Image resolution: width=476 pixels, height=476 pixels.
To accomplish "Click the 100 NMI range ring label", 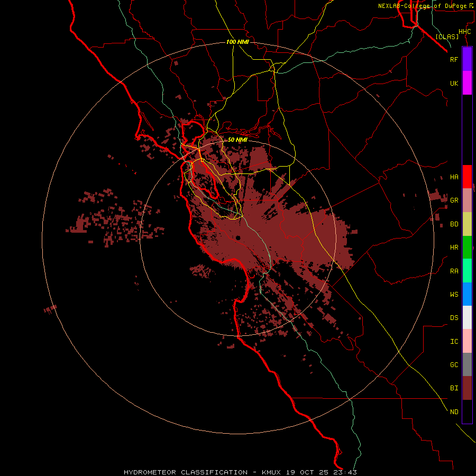I will point(237,42).
